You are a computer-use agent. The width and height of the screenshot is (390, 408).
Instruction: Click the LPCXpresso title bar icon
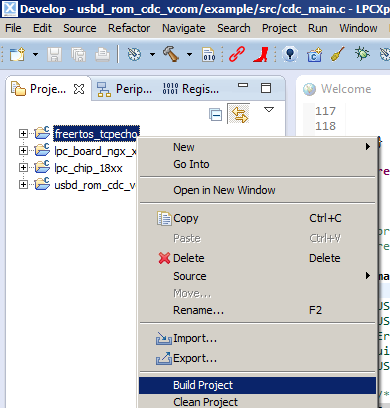10,9
